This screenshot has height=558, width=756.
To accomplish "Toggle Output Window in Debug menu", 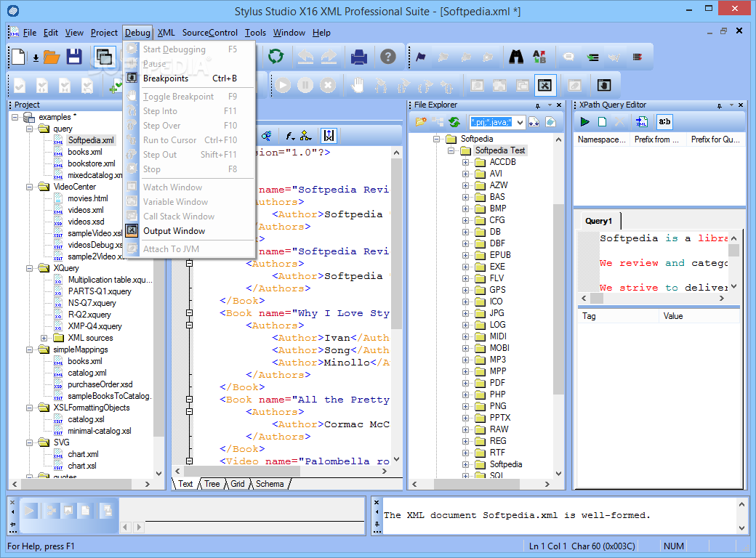I will click(174, 231).
